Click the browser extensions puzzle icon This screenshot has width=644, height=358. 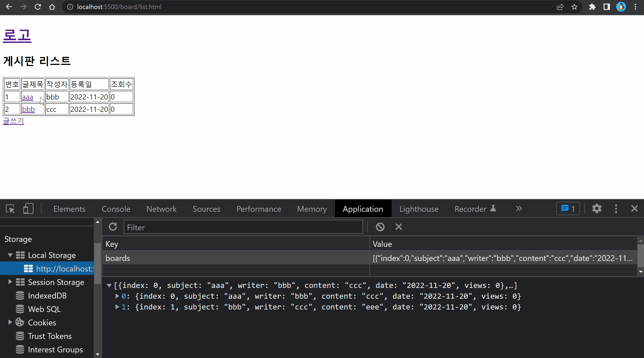pyautogui.click(x=592, y=7)
